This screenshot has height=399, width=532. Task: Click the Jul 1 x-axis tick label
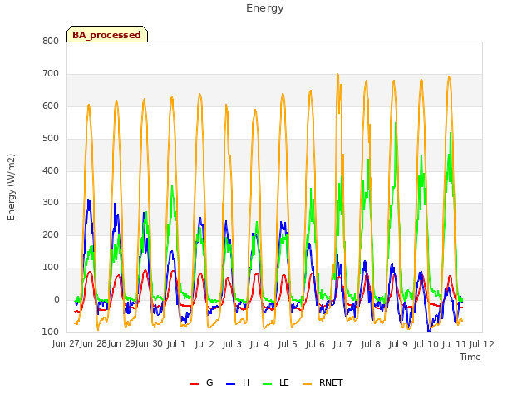pyautogui.click(x=176, y=344)
